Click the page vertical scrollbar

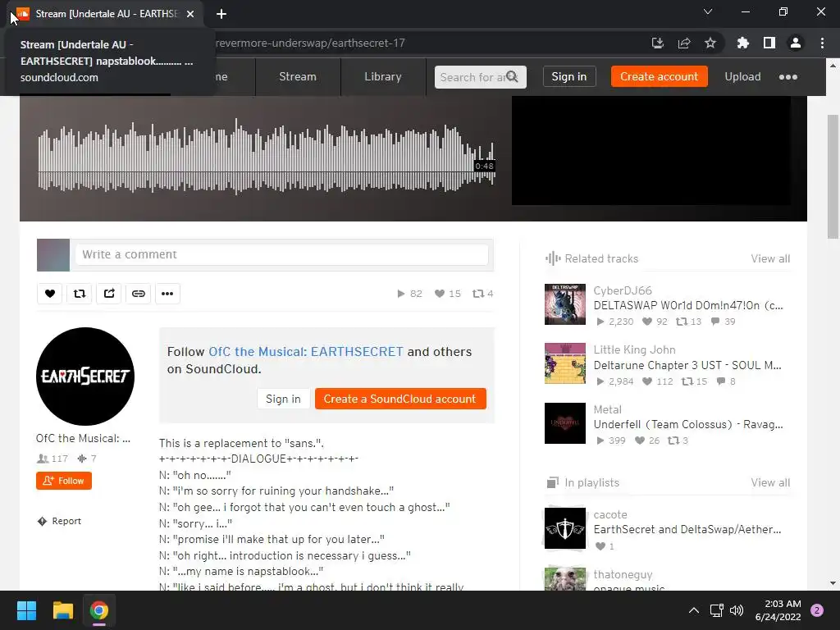point(833,177)
